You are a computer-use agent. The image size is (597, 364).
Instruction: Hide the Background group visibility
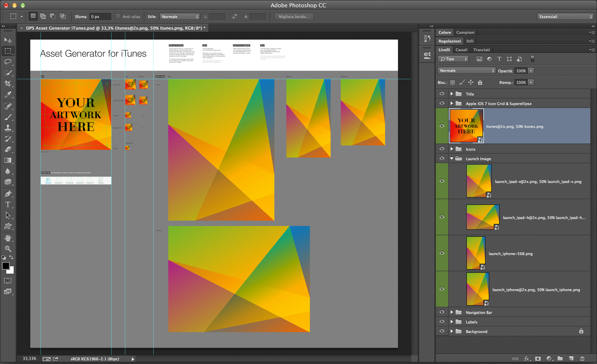(x=442, y=331)
